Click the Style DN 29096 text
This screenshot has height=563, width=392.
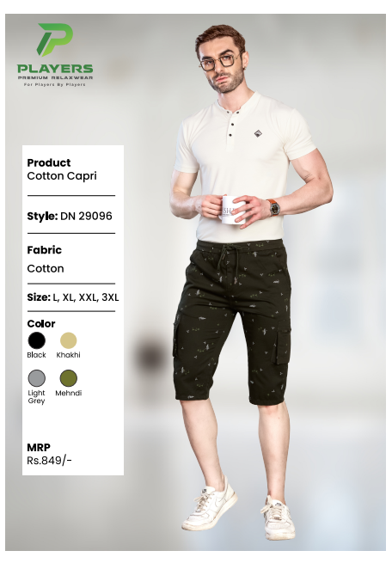click(x=70, y=216)
